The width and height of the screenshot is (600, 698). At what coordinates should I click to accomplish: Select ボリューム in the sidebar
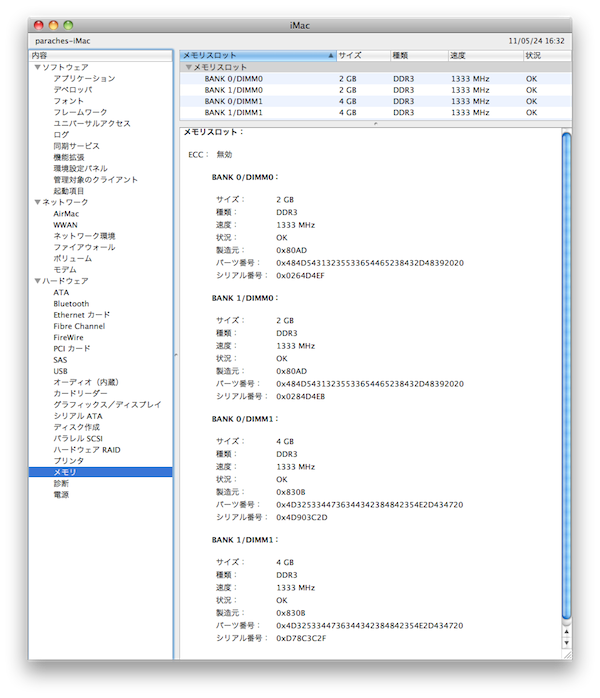pyautogui.click(x=73, y=259)
